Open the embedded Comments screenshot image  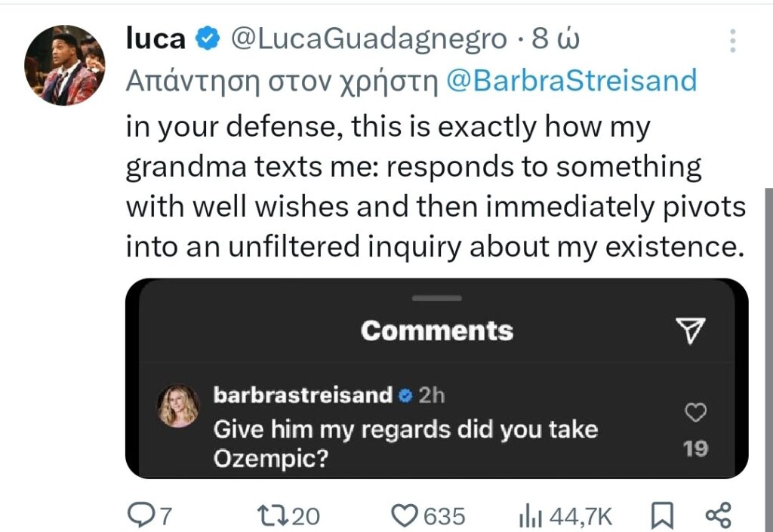point(437,378)
